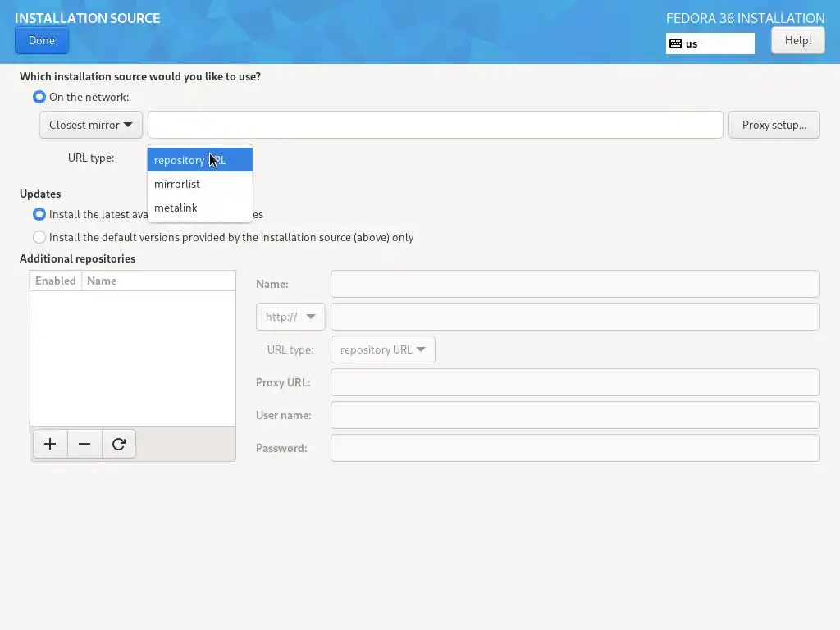The width and height of the screenshot is (840, 630).
Task: Click the User name input field
Action: pyautogui.click(x=575, y=415)
